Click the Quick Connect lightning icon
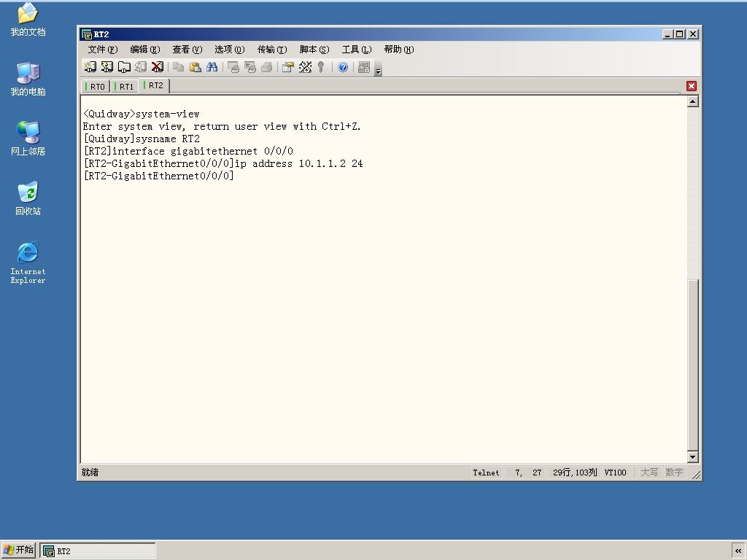 tap(107, 67)
